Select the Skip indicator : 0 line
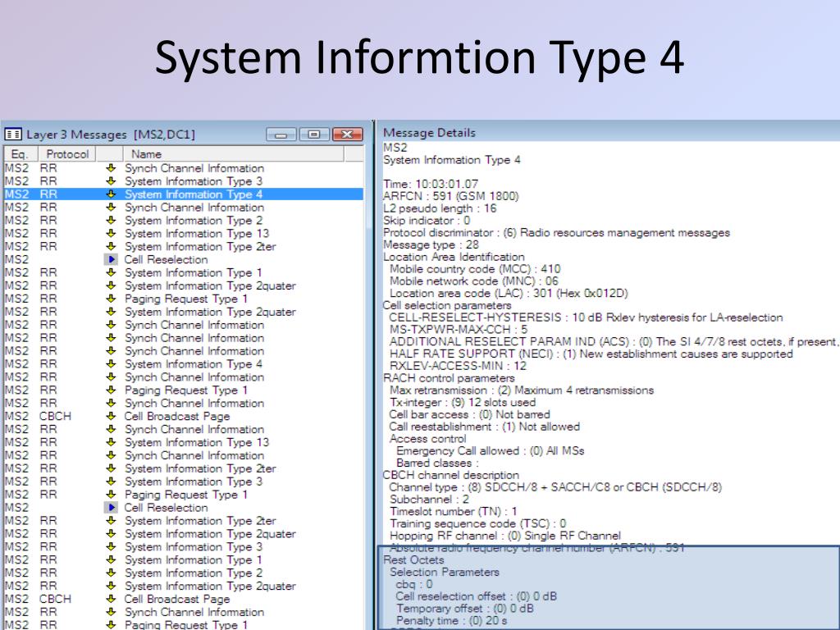The image size is (840, 630). 427,220
